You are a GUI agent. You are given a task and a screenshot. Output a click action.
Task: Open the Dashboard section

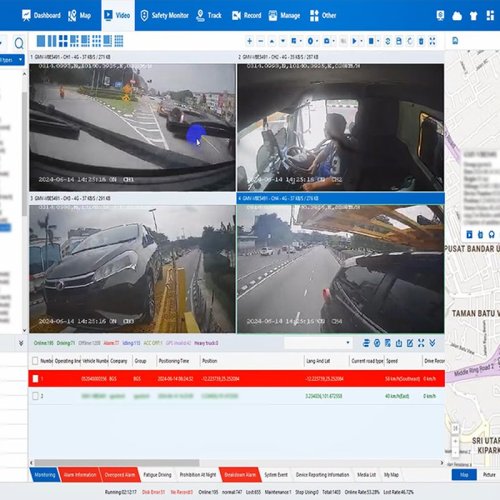tap(41, 15)
